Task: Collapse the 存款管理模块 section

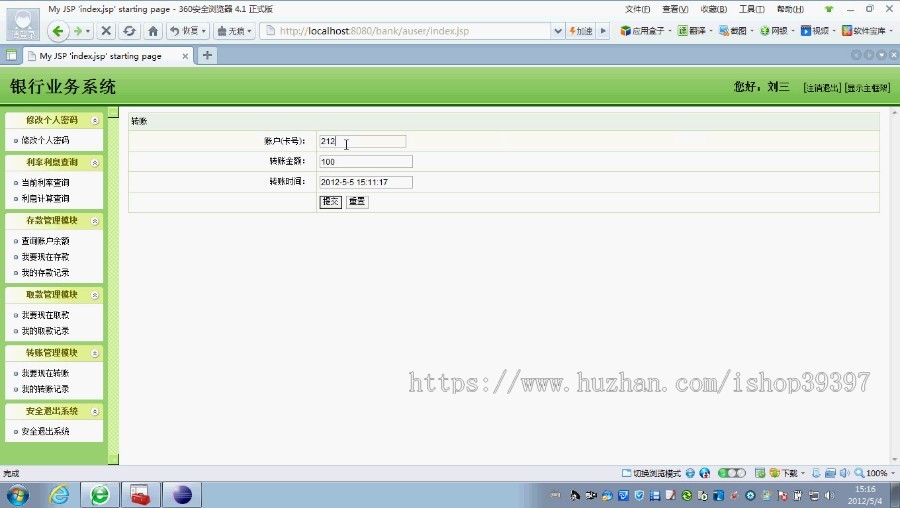Action: tap(95, 221)
